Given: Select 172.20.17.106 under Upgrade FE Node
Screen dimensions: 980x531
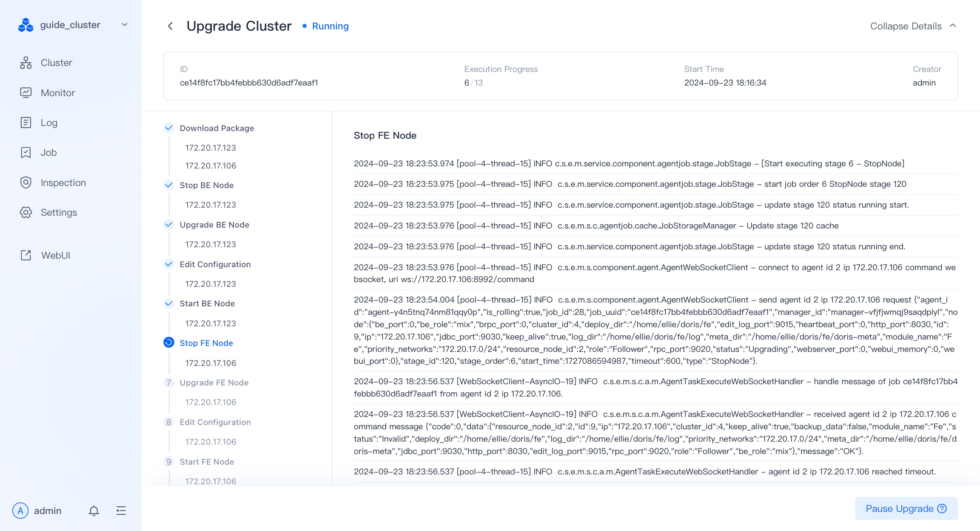Looking at the screenshot, I should tap(211, 402).
